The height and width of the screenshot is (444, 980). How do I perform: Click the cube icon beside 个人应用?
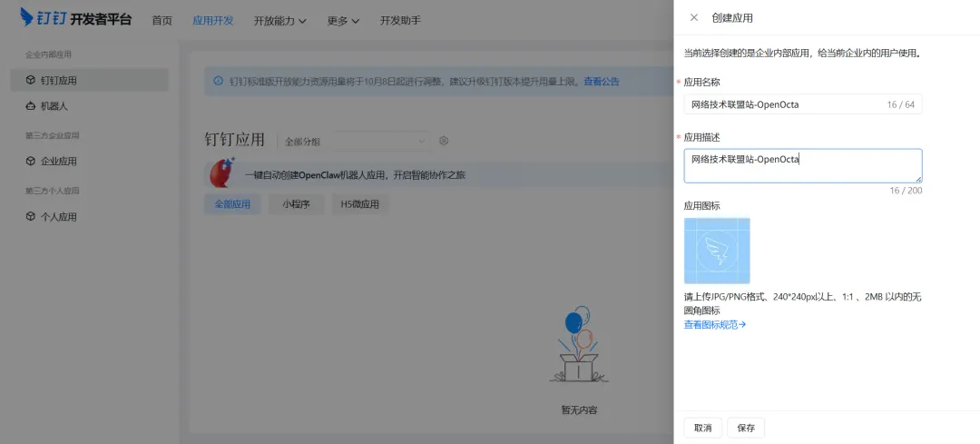(30, 217)
